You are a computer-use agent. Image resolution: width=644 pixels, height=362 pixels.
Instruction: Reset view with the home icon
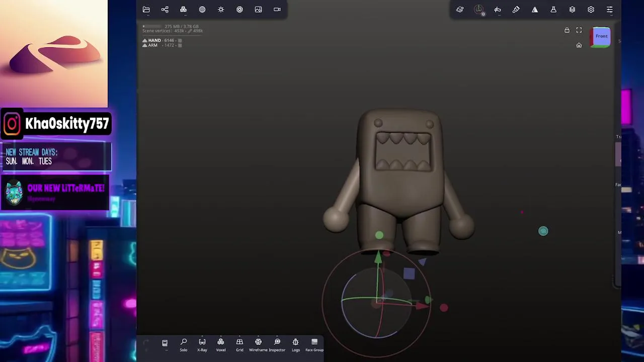click(579, 45)
